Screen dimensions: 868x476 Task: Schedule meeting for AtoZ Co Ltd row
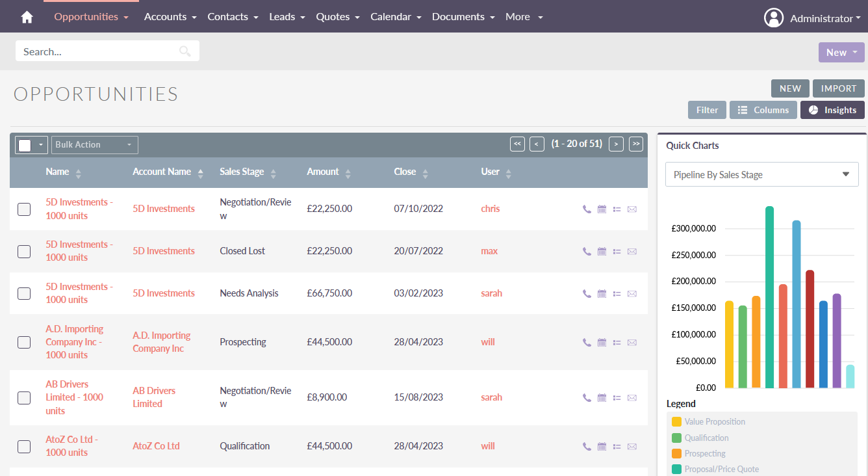[x=602, y=447]
